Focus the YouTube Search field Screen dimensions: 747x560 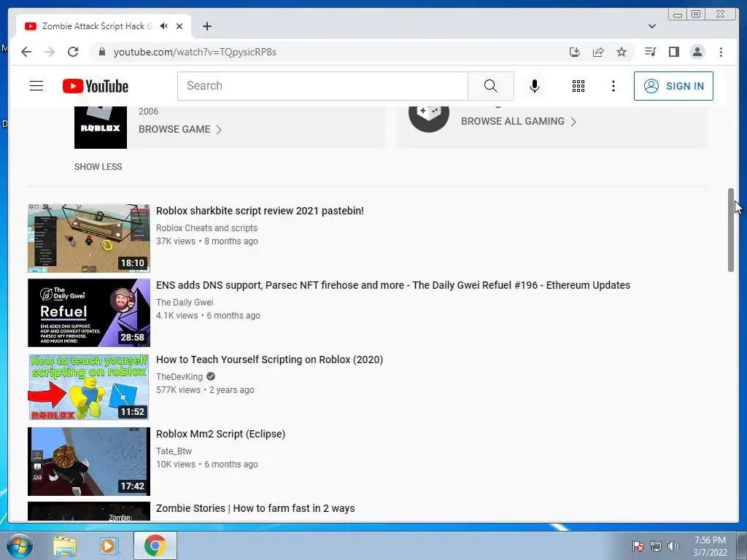click(322, 86)
